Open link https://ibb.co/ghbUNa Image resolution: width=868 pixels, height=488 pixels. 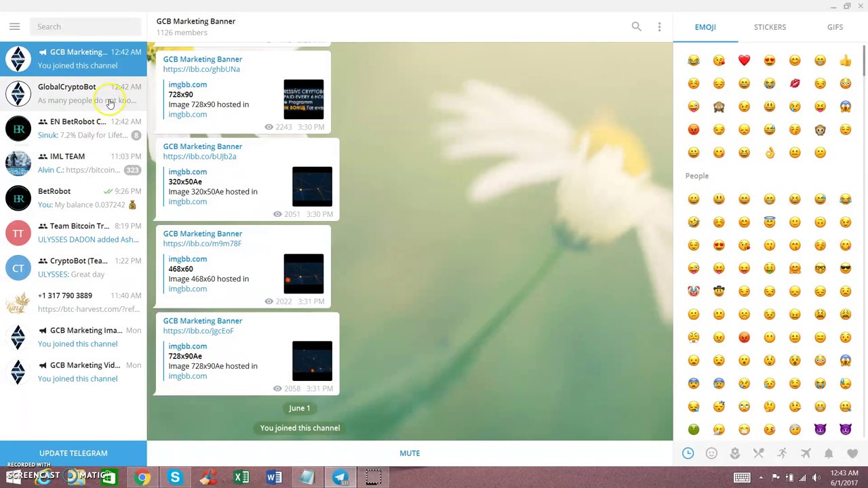click(x=201, y=69)
